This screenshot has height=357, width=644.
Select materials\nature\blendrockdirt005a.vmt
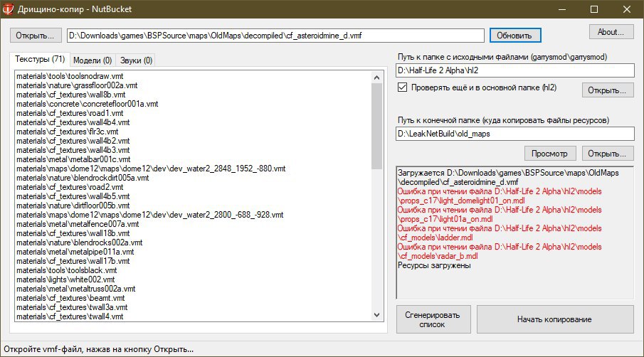click(83, 178)
